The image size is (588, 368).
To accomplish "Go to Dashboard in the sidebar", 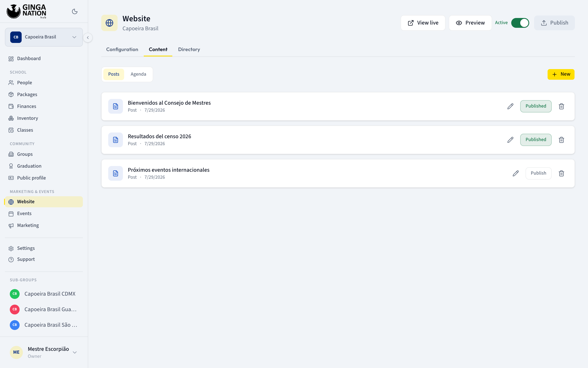I will click(x=44, y=59).
